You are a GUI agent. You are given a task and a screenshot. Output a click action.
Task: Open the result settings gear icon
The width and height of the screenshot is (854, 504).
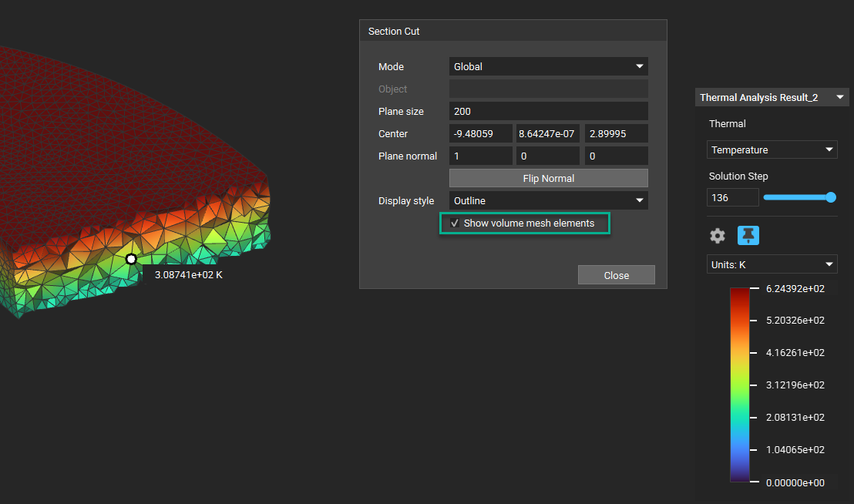click(x=718, y=236)
